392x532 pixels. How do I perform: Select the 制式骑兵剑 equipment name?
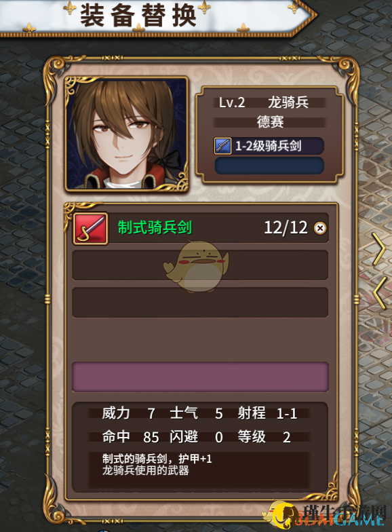click(155, 227)
